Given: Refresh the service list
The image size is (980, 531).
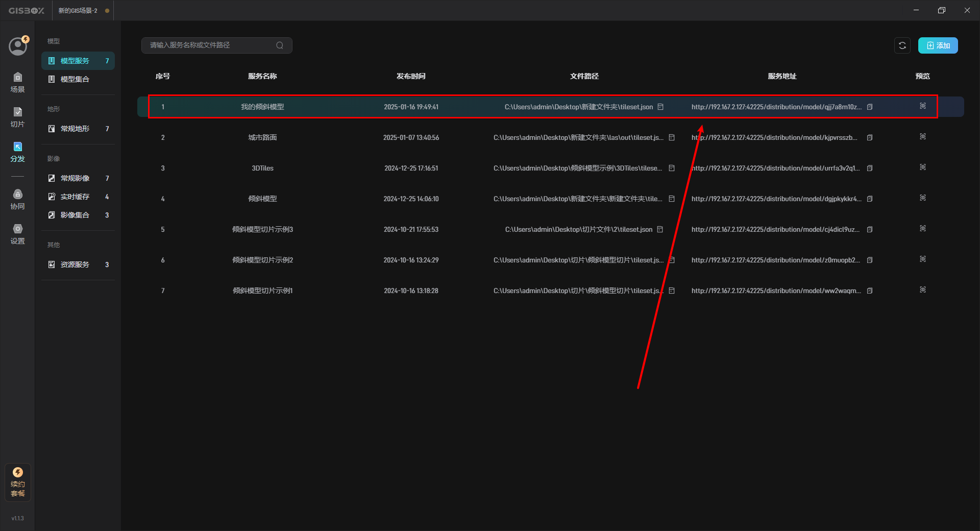Looking at the screenshot, I should (902, 45).
